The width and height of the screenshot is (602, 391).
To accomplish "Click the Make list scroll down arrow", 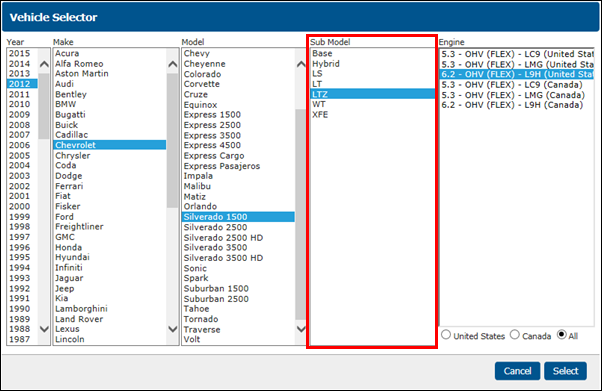I will pos(173,329).
